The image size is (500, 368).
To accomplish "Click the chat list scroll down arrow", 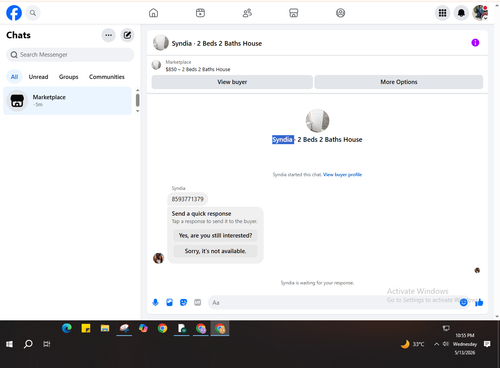I will 138,111.
